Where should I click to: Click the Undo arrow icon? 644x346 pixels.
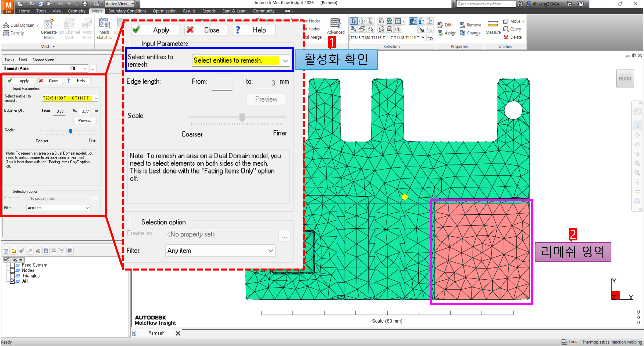point(60,4)
